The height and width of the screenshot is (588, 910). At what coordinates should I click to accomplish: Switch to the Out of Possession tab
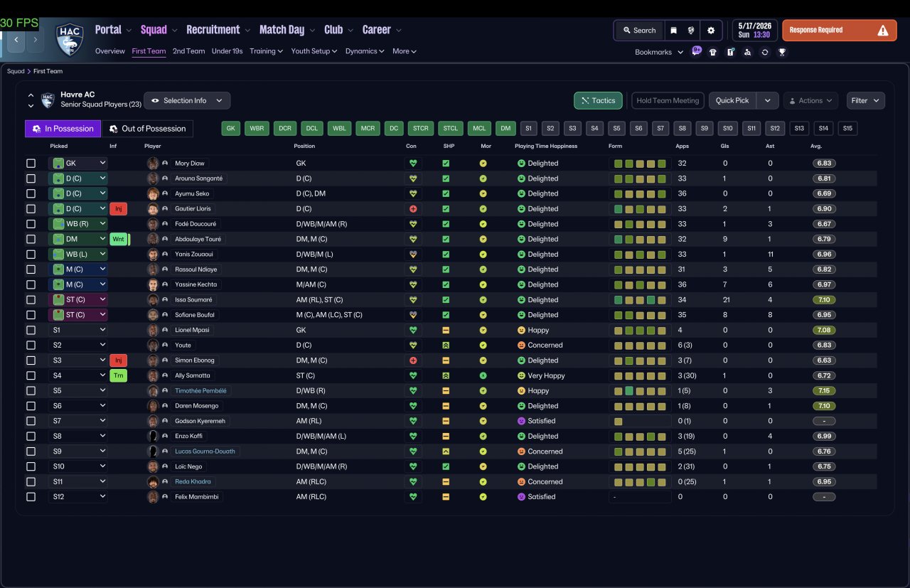point(147,129)
